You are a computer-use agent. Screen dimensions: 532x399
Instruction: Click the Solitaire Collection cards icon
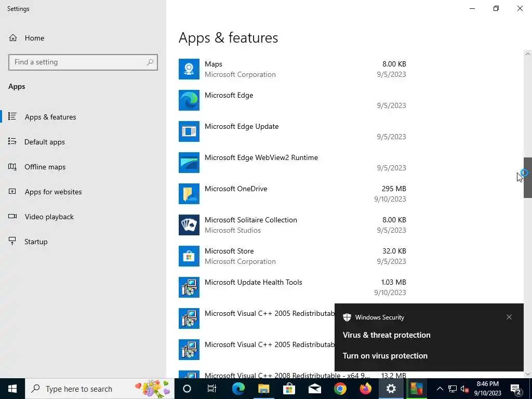pos(189,225)
